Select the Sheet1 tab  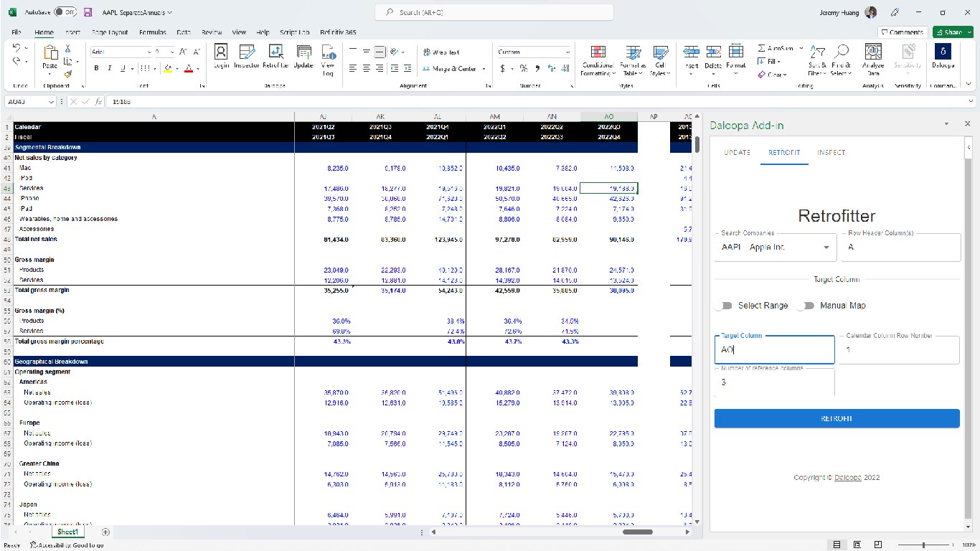[67, 532]
